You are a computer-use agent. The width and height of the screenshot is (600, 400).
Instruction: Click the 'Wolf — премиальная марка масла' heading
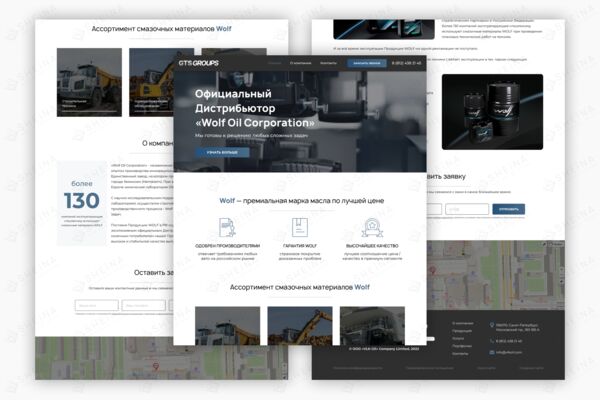coord(302,201)
